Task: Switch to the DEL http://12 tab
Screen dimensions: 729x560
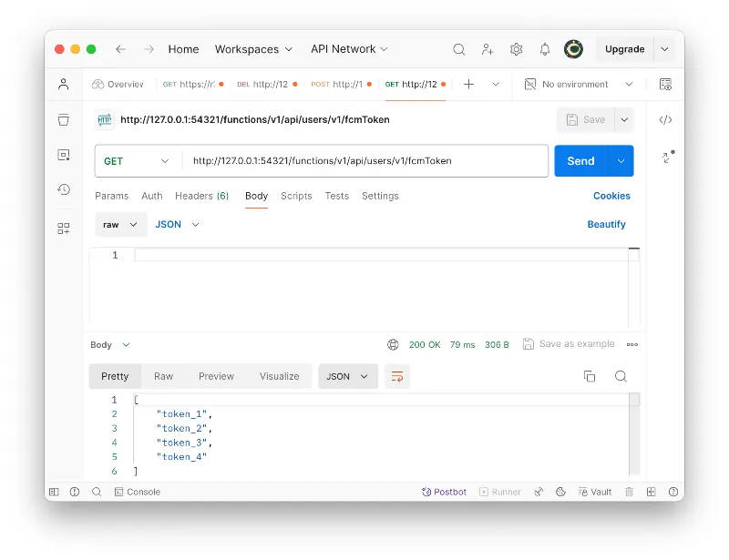Action: (x=267, y=84)
